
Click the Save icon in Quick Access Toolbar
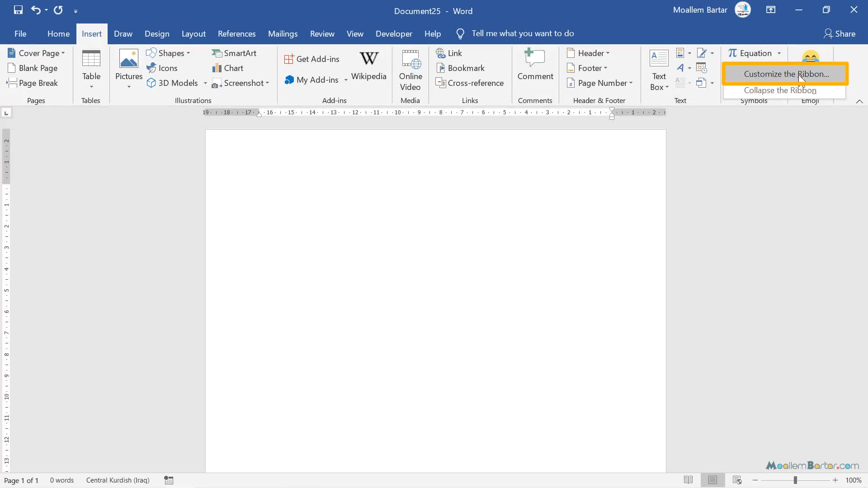click(x=18, y=10)
